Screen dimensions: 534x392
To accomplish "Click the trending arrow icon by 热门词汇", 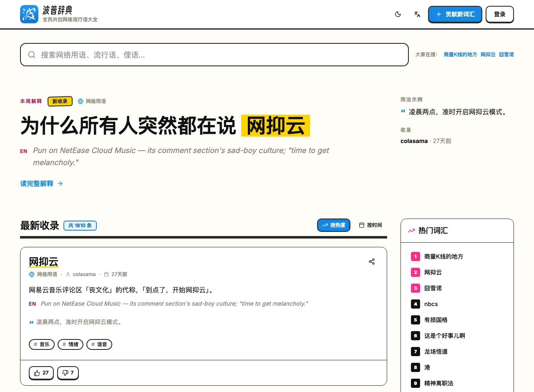I will coord(411,231).
